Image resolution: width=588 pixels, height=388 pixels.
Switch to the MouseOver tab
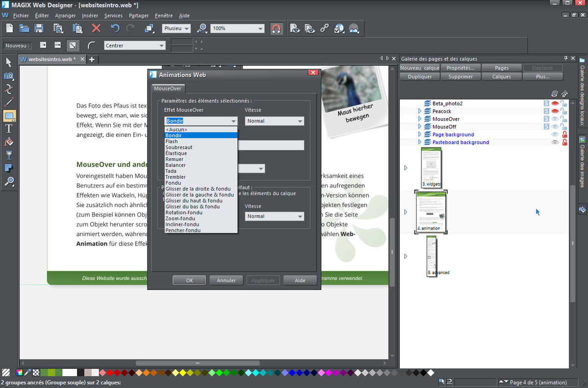168,88
